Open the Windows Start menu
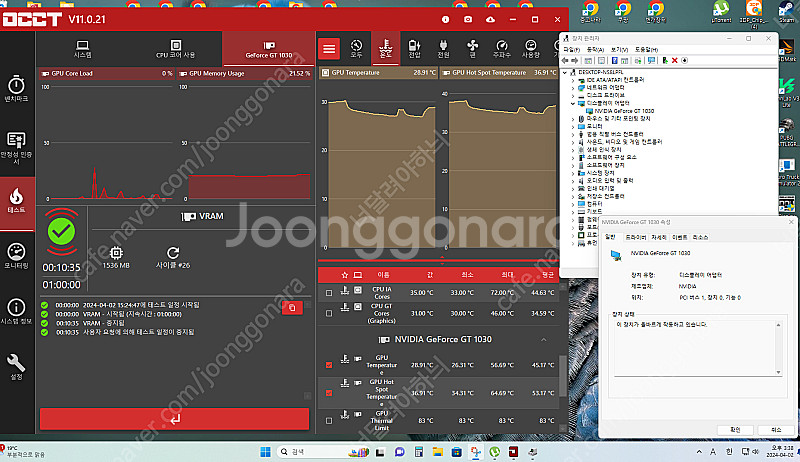The image size is (800, 462). pos(265,452)
